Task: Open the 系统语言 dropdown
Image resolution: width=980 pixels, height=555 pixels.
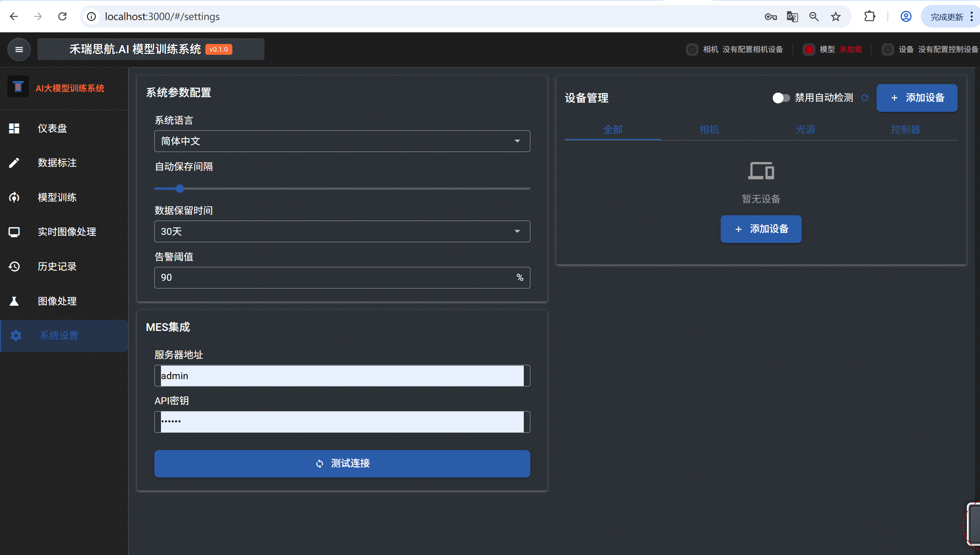Action: [x=342, y=141]
